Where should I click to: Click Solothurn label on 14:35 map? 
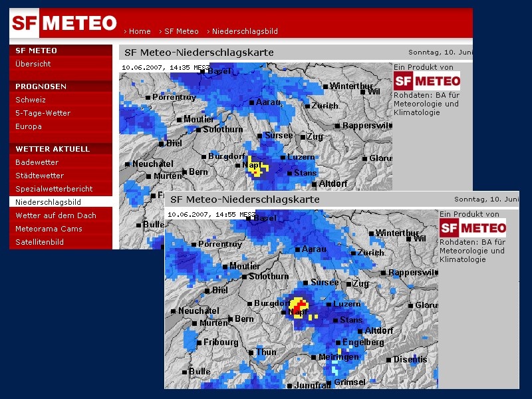pyautogui.click(x=223, y=129)
